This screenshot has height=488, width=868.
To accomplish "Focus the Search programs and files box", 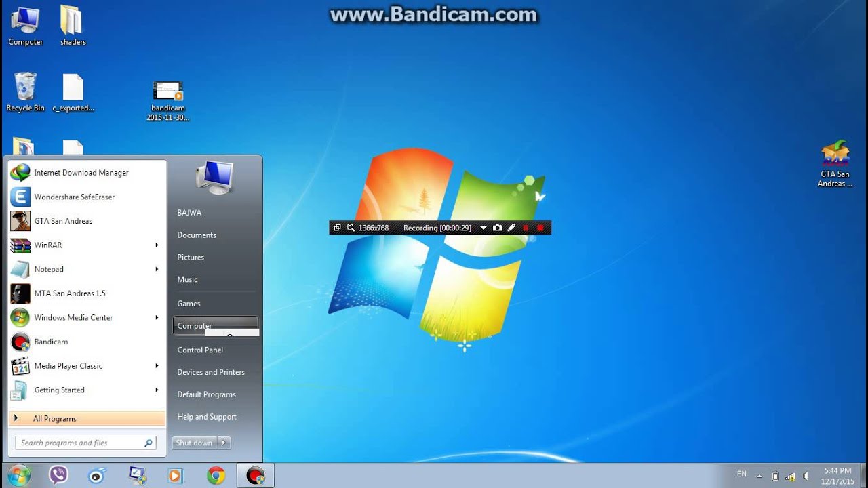I will [x=86, y=443].
